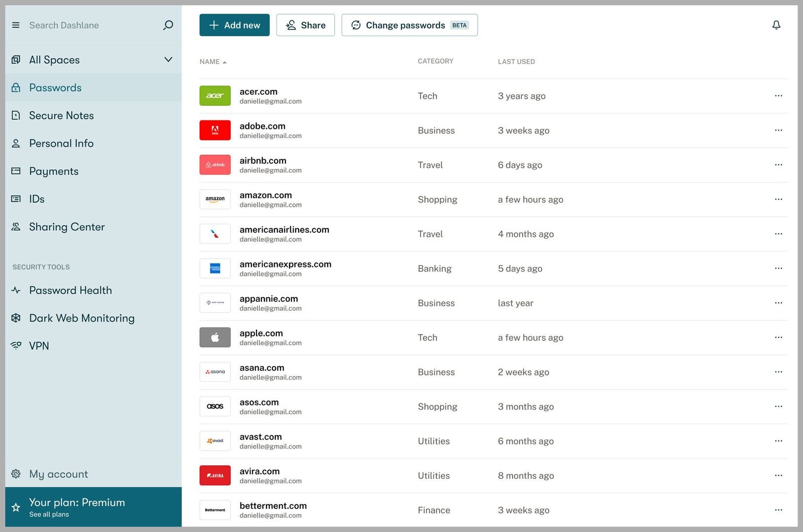Click the acer.com logo thumbnail
Screen dimensions: 803x532
pyautogui.click(x=215, y=96)
